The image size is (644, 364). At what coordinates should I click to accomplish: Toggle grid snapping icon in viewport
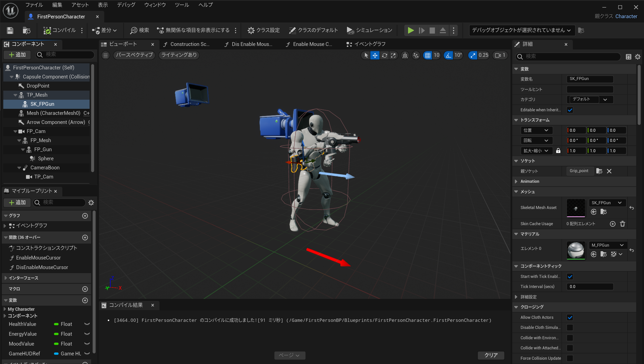click(x=427, y=55)
